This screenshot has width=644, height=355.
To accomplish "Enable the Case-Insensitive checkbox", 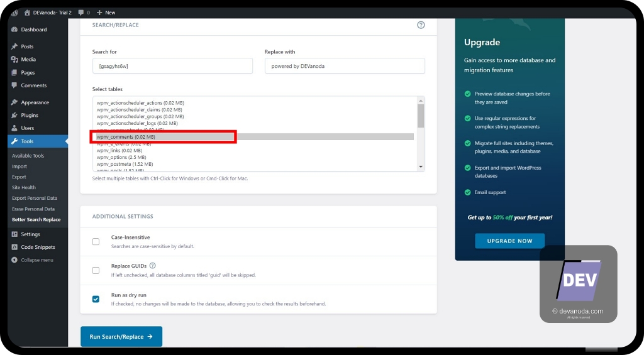I will [96, 242].
